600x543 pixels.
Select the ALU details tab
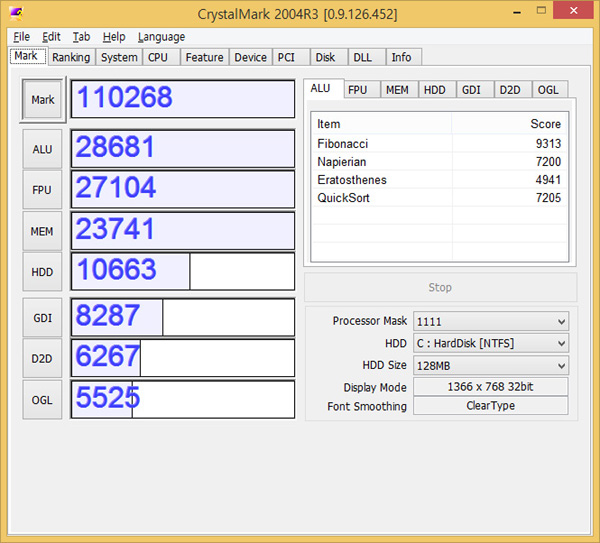pyautogui.click(x=324, y=89)
